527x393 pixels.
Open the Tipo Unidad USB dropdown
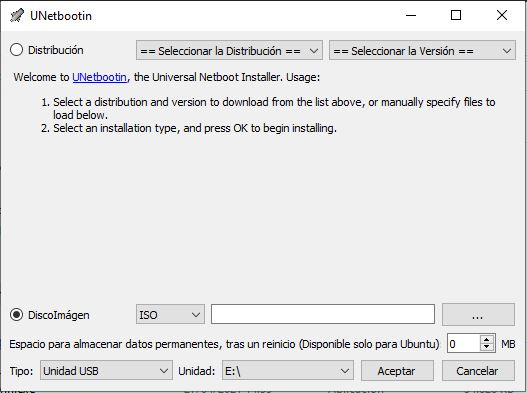106,370
